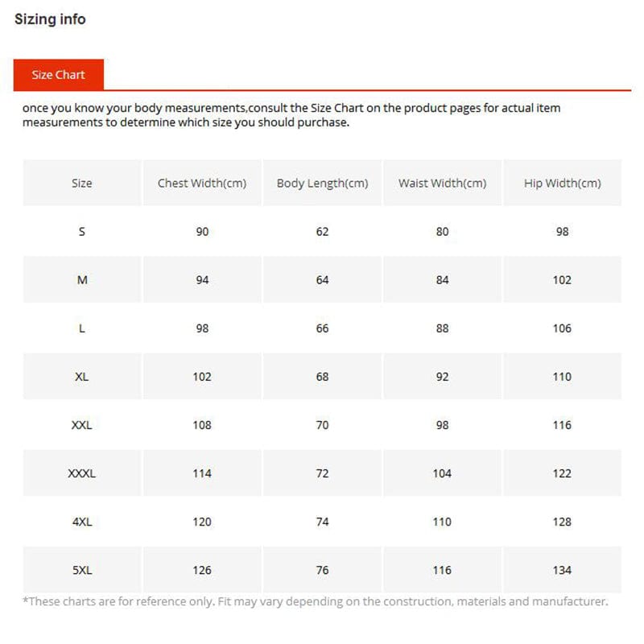Click waist width value 104 for XXXL
Image resolution: width=644 pixels, height=644 pixels.
pos(442,473)
